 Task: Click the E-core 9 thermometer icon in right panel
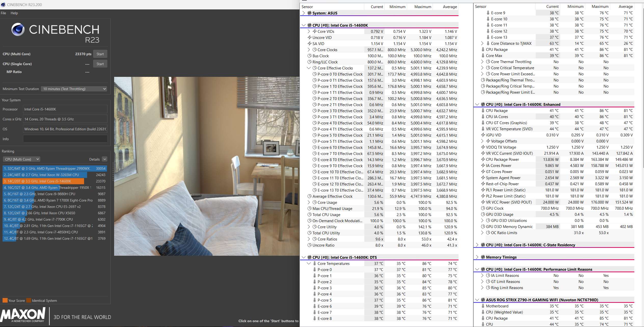click(x=488, y=13)
